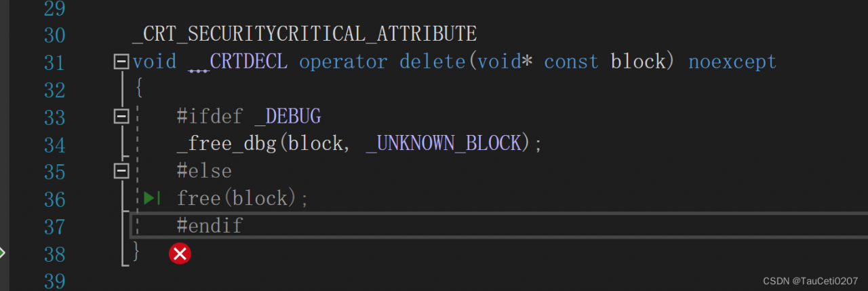Collapse the operator delete function block
The height and width of the screenshot is (291, 868).
pyautogui.click(x=121, y=62)
